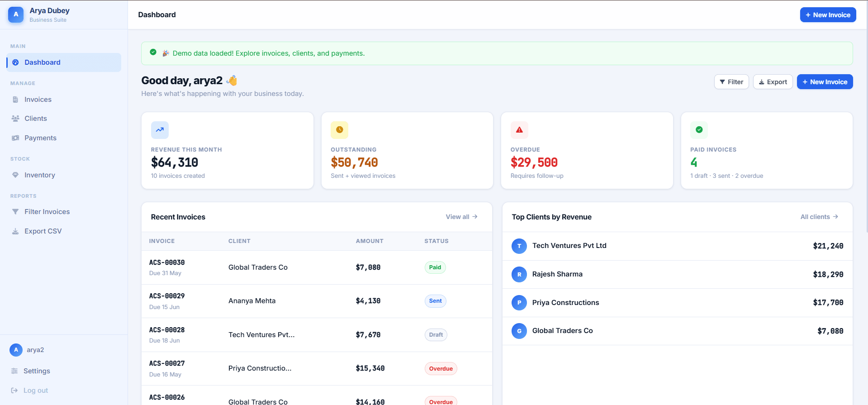
Task: Click the waving hand emoji
Action: click(232, 81)
